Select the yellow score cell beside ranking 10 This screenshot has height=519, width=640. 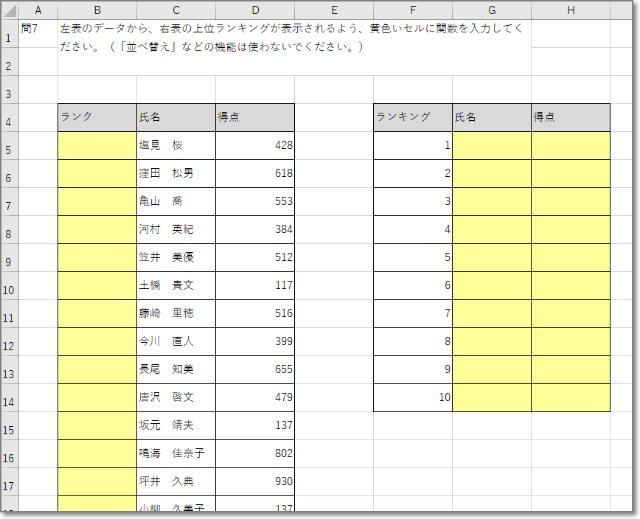click(x=570, y=397)
